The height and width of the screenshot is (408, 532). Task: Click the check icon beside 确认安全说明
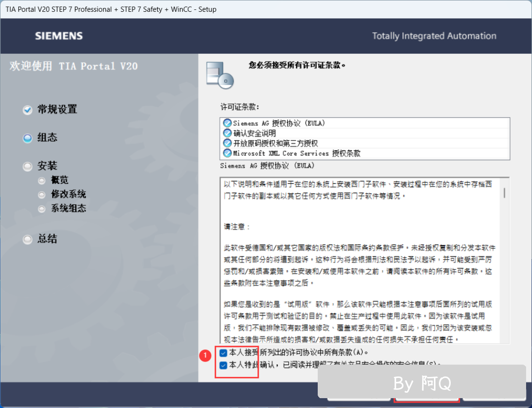click(x=227, y=133)
